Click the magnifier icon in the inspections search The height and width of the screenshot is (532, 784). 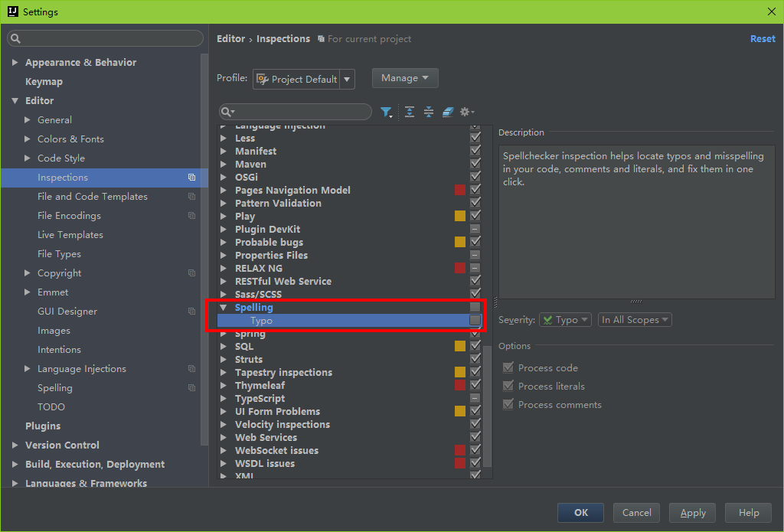[x=227, y=113]
